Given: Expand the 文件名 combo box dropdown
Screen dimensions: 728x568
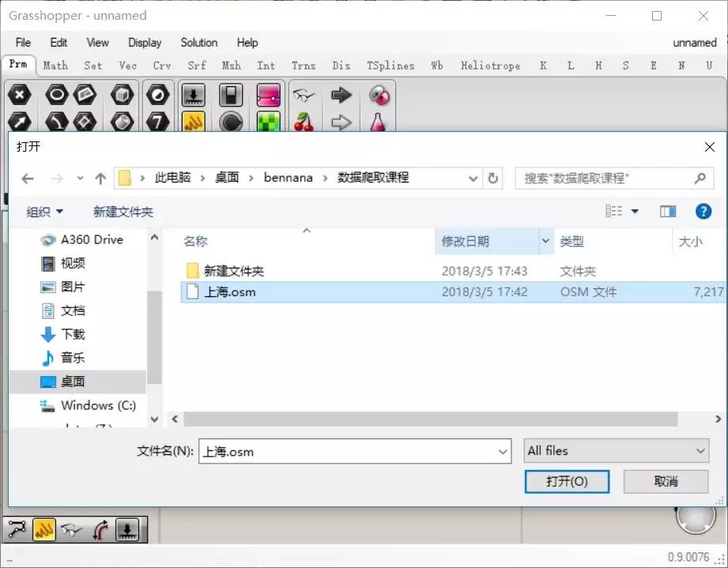Looking at the screenshot, I should point(503,452).
